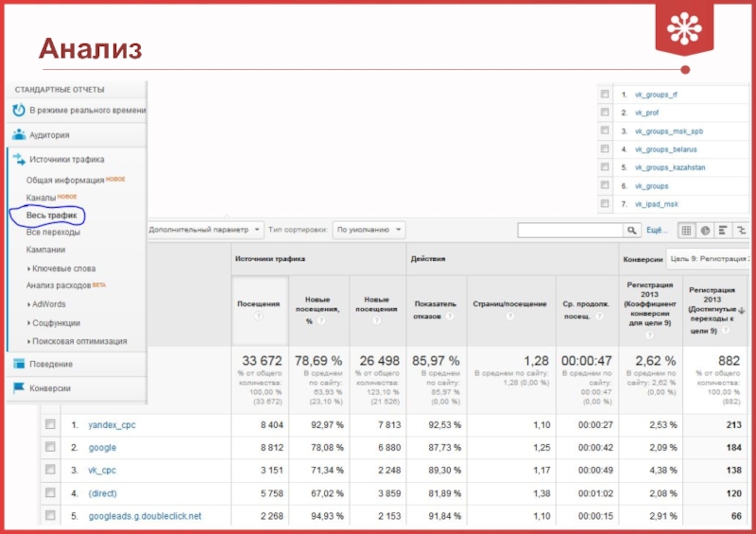Expand the Ключевые слова submenu
Screen dimensions: 756x534
pos(63,268)
